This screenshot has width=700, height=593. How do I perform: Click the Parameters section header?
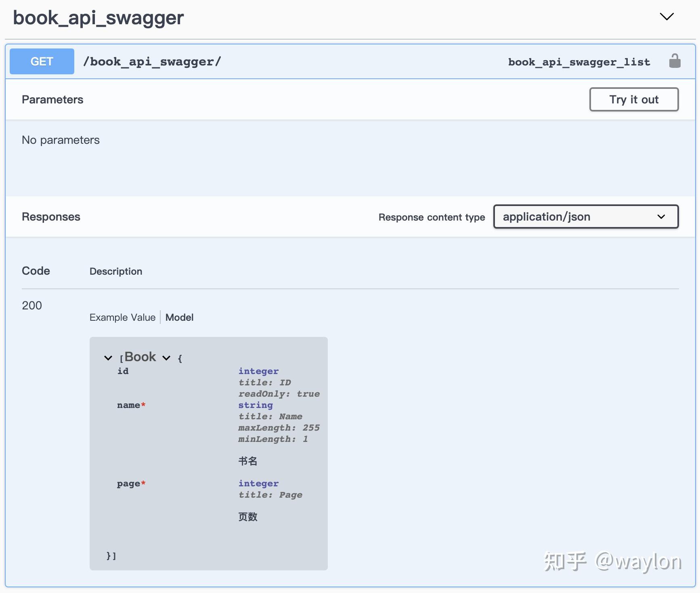click(52, 99)
